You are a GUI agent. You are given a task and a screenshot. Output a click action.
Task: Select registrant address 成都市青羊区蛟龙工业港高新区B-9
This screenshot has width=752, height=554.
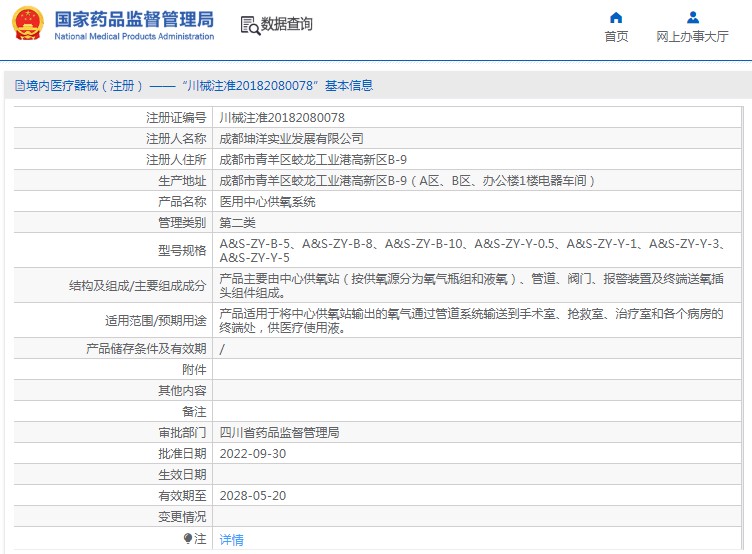pos(313,160)
